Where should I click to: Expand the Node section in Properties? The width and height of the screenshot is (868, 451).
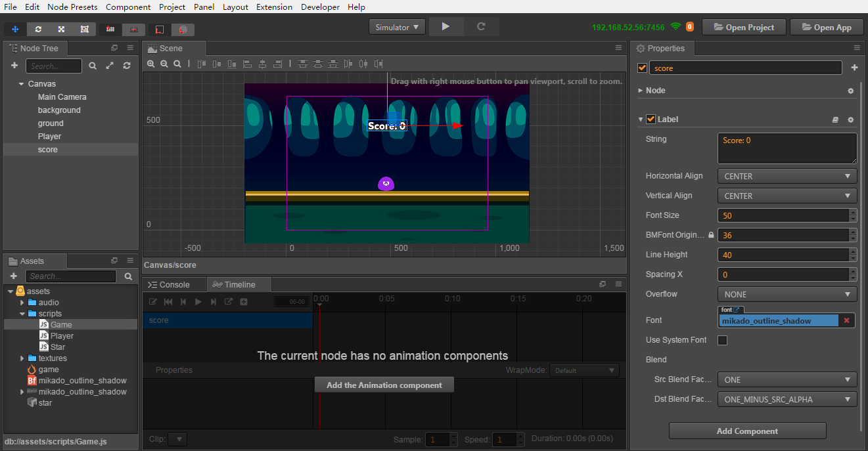[641, 91]
